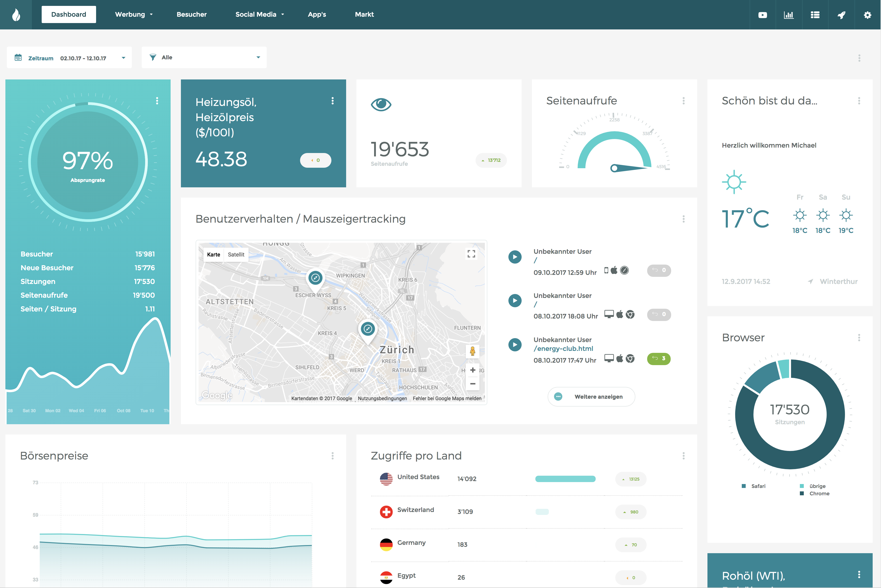
Task: Click the YouTube video icon in top bar
Action: 762,15
